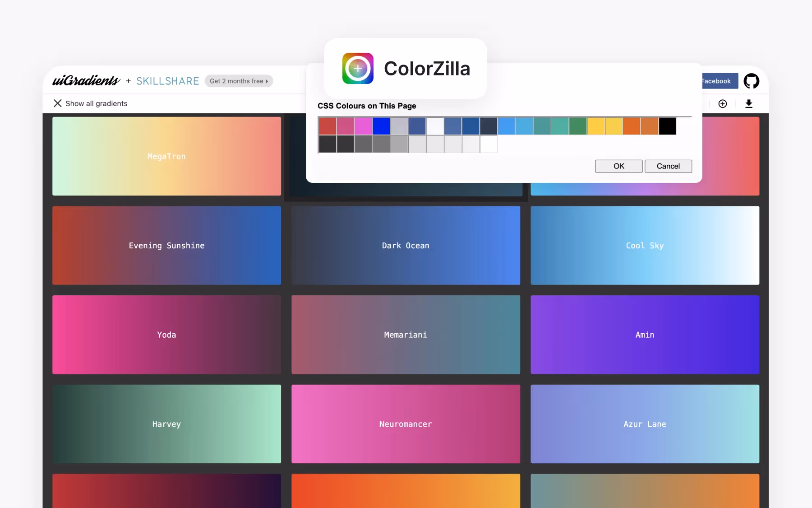Select the magenta swatch
Viewport: 812px width, 508px height.
coord(363,126)
